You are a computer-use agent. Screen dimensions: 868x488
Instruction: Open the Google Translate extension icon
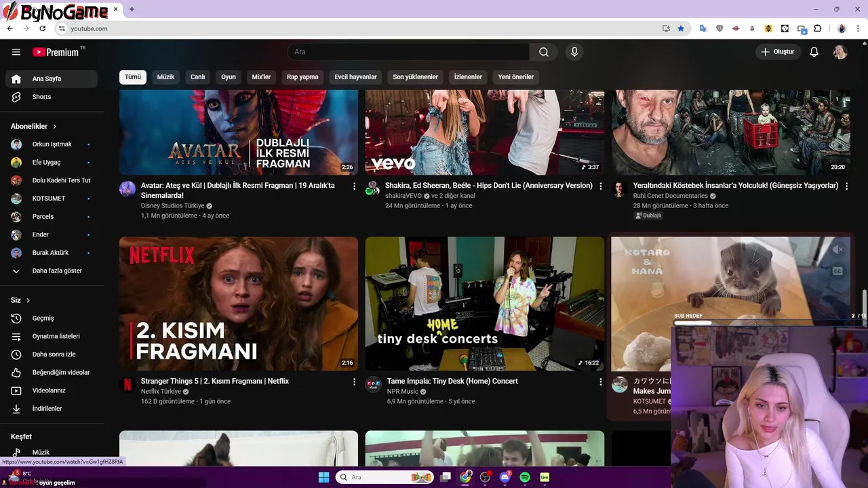click(703, 28)
